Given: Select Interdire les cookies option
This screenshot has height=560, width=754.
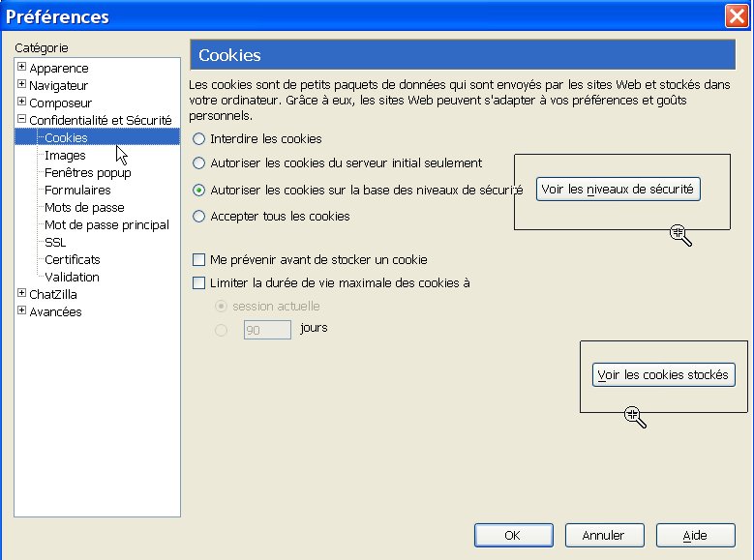Looking at the screenshot, I should [x=198, y=139].
